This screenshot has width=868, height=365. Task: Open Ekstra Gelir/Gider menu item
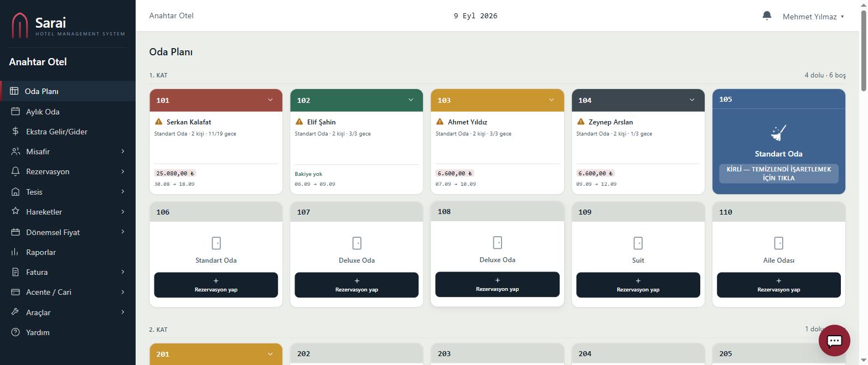tap(68, 132)
